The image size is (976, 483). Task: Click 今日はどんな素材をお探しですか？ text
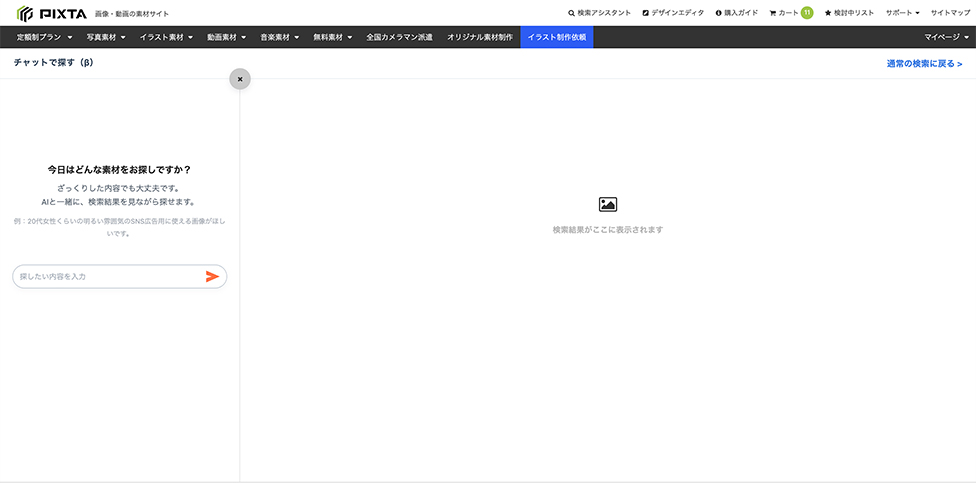pos(120,169)
